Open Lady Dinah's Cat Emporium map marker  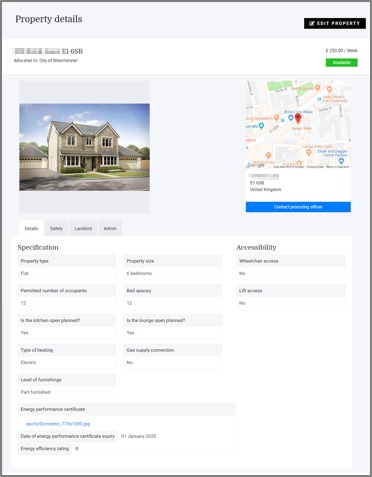pos(329,89)
